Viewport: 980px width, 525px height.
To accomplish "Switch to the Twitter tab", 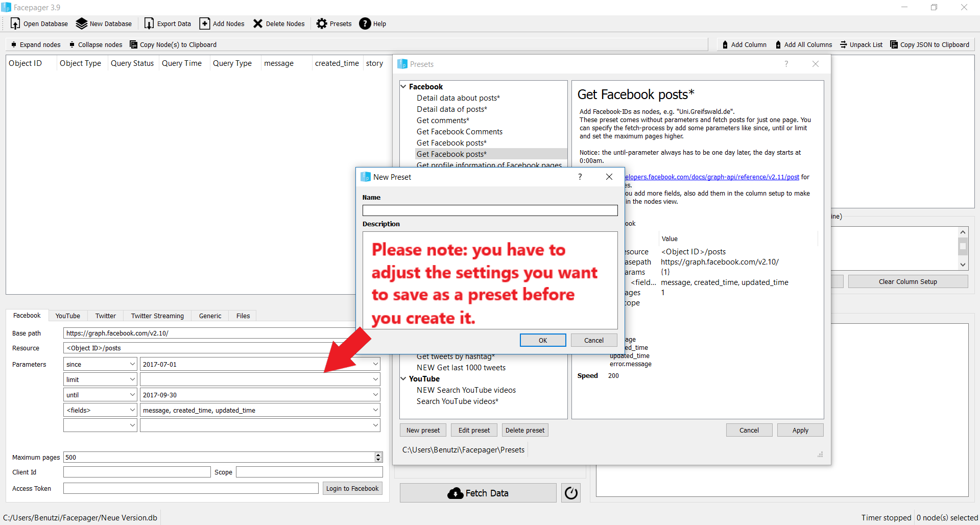I will click(106, 316).
